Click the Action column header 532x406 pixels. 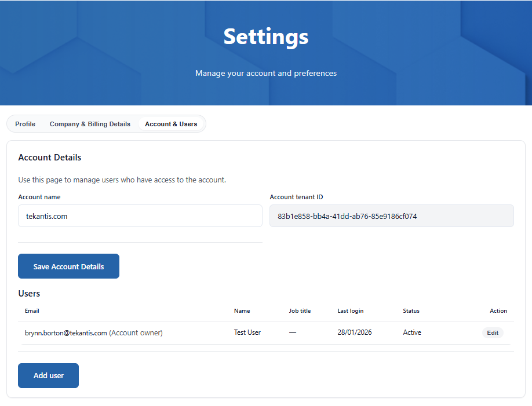pyautogui.click(x=498, y=311)
